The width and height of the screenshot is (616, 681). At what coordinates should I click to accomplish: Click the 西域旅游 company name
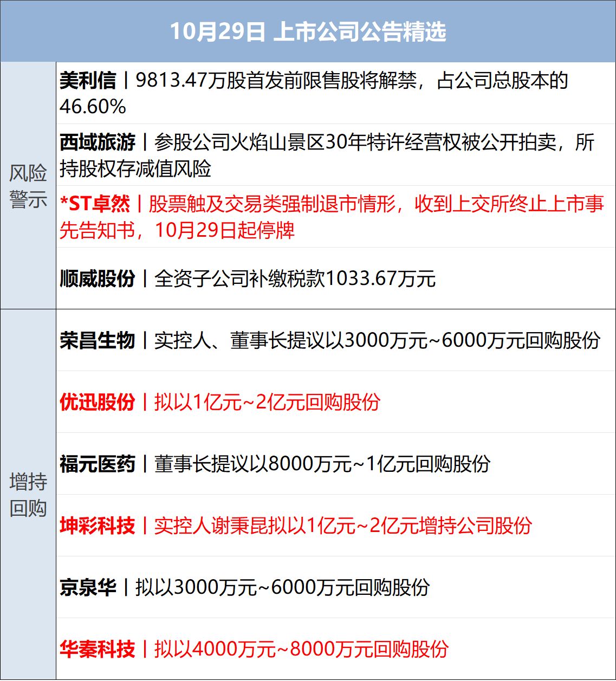[98, 142]
